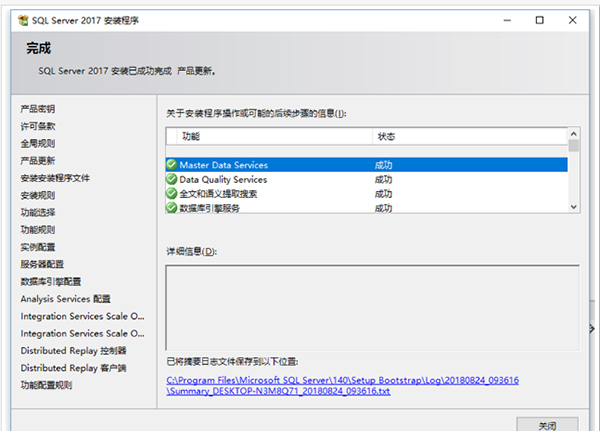This screenshot has height=431, width=600.
Task: Click inside the 详细信息 details box
Action: coord(373,307)
